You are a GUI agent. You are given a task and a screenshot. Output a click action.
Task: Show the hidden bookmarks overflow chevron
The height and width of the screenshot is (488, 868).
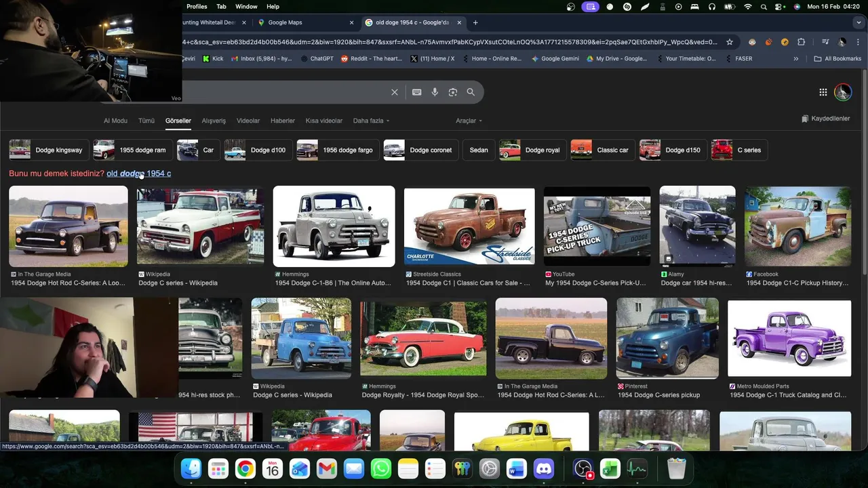pyautogui.click(x=795, y=59)
